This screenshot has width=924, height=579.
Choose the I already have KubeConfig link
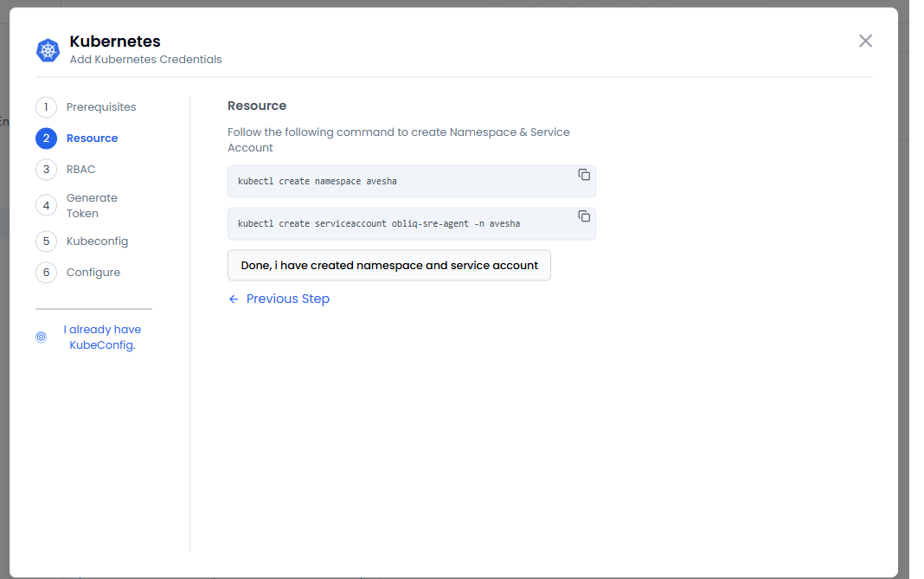point(102,338)
